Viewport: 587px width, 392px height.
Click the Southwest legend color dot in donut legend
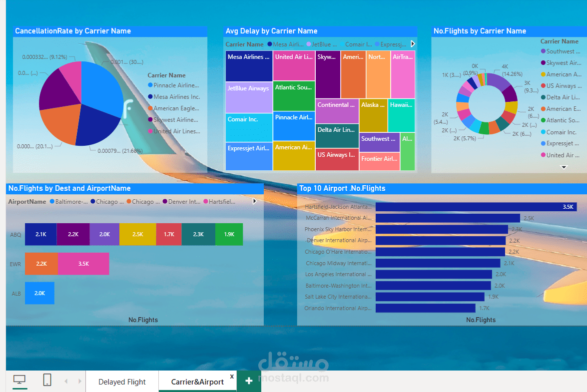tap(543, 51)
